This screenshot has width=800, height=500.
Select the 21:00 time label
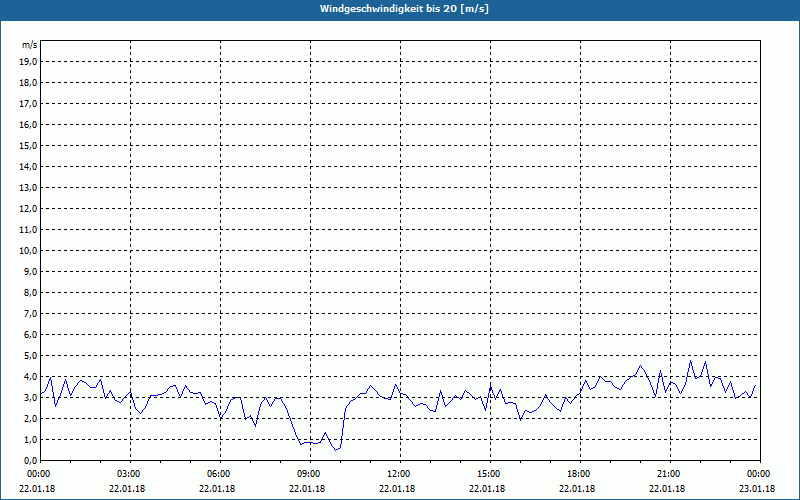[668, 474]
